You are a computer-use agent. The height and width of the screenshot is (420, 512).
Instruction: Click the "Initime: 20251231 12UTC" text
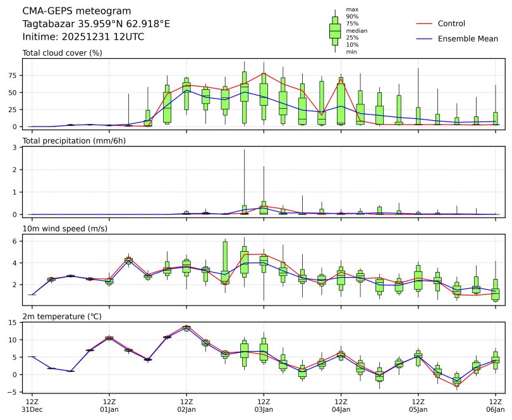83,37
